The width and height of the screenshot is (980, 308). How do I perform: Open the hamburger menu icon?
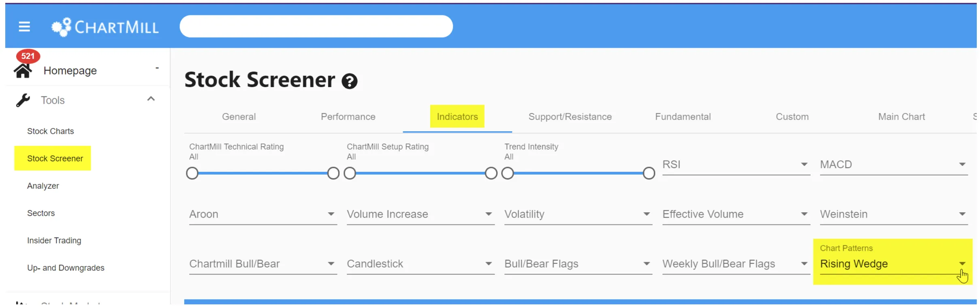(x=24, y=27)
